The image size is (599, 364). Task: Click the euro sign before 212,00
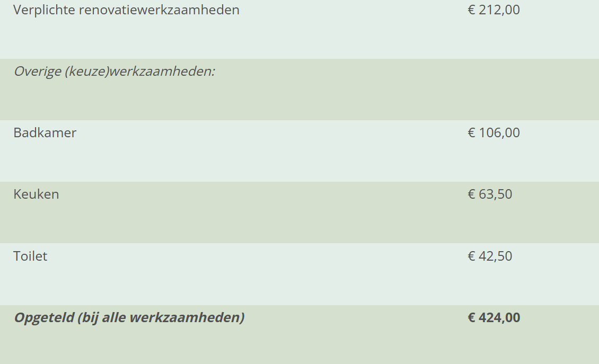click(472, 10)
